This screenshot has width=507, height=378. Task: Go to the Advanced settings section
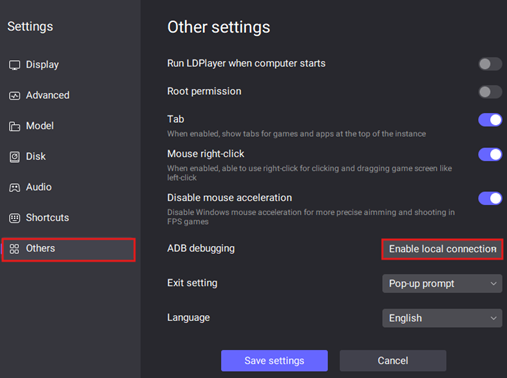tap(48, 95)
